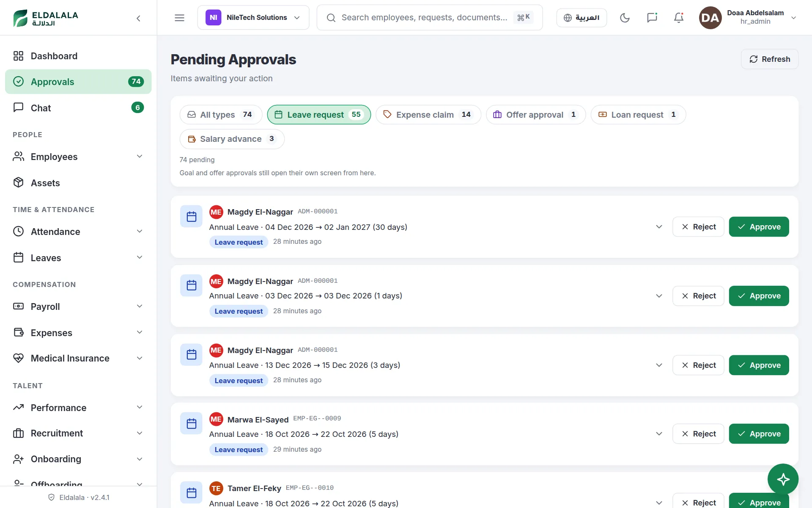812x508 pixels.
Task: Click the ⌘K shortcut badge
Action: coord(523,17)
